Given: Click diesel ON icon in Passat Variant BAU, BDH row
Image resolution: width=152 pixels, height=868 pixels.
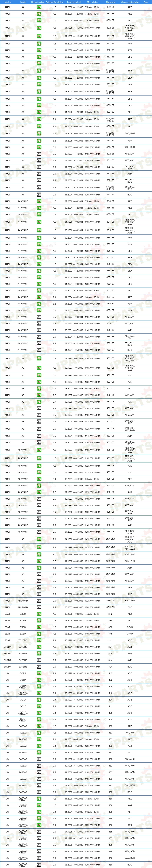Looking at the screenshot, I should click(39, 858).
